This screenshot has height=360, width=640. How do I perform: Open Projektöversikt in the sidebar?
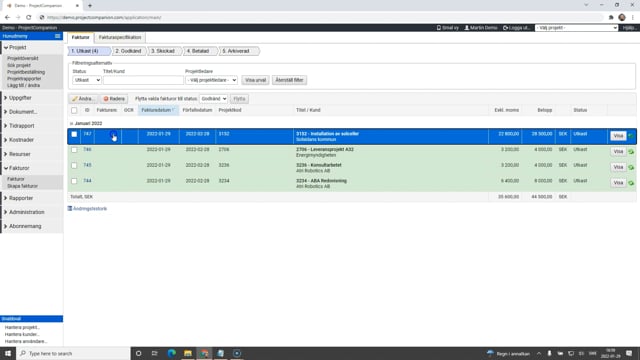[22, 58]
